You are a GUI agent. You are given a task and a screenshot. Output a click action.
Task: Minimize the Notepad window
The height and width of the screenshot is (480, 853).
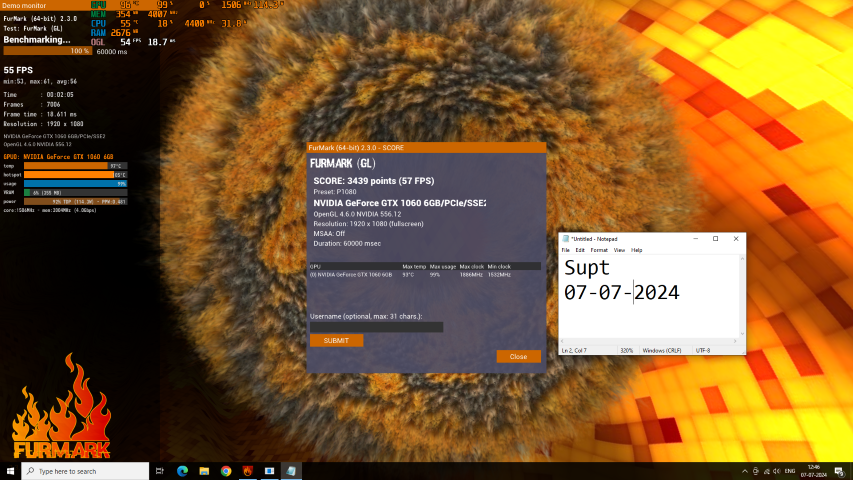(695, 239)
